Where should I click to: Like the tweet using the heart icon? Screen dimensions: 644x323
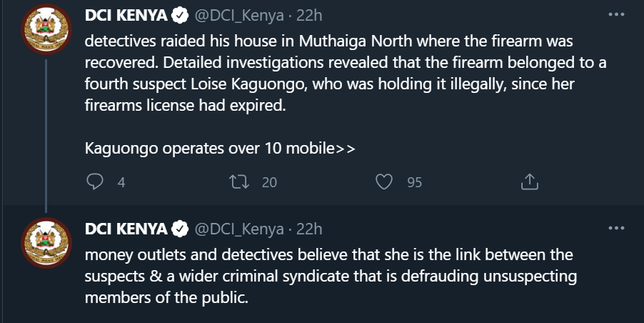tap(384, 182)
